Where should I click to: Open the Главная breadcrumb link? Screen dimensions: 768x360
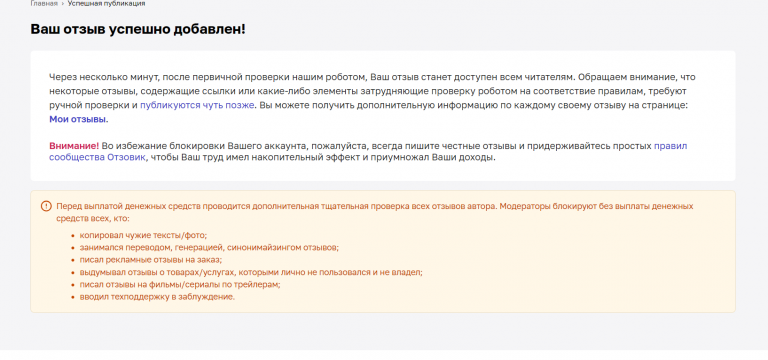coord(44,3)
